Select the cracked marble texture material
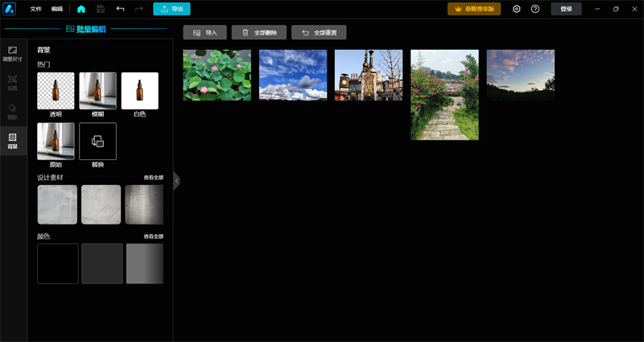 (x=101, y=204)
